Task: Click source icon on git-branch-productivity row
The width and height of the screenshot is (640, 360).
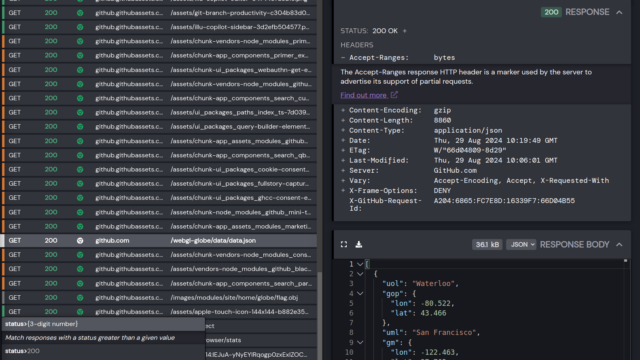Action: (80, 13)
